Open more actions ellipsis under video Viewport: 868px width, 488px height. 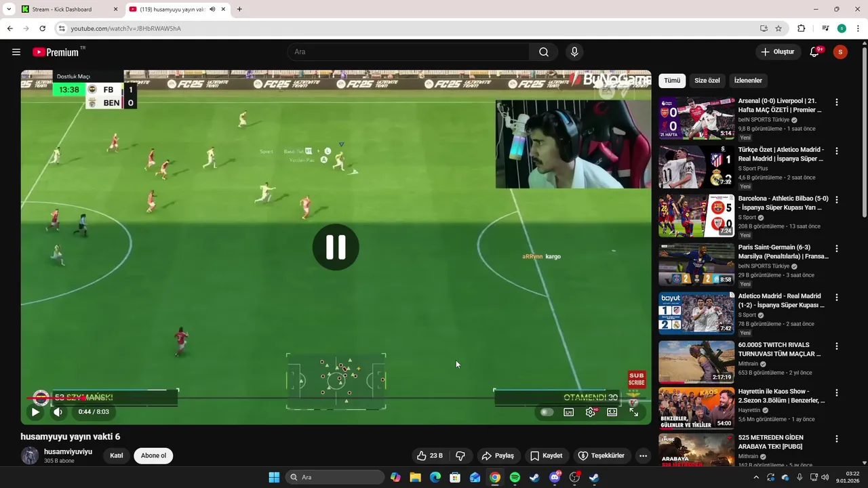643,455
